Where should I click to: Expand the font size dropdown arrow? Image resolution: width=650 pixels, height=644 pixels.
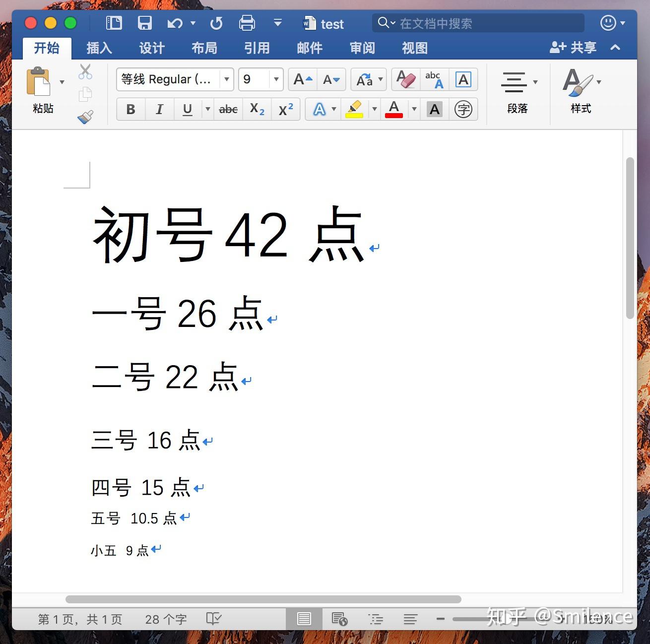(276, 79)
